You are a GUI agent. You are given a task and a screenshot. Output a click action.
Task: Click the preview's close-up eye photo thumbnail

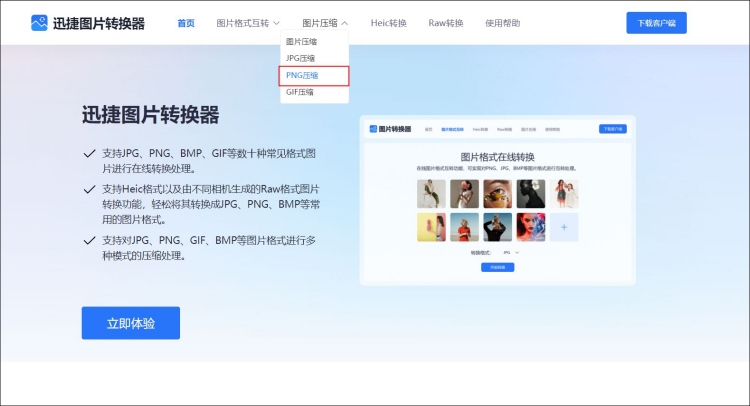pos(497,194)
